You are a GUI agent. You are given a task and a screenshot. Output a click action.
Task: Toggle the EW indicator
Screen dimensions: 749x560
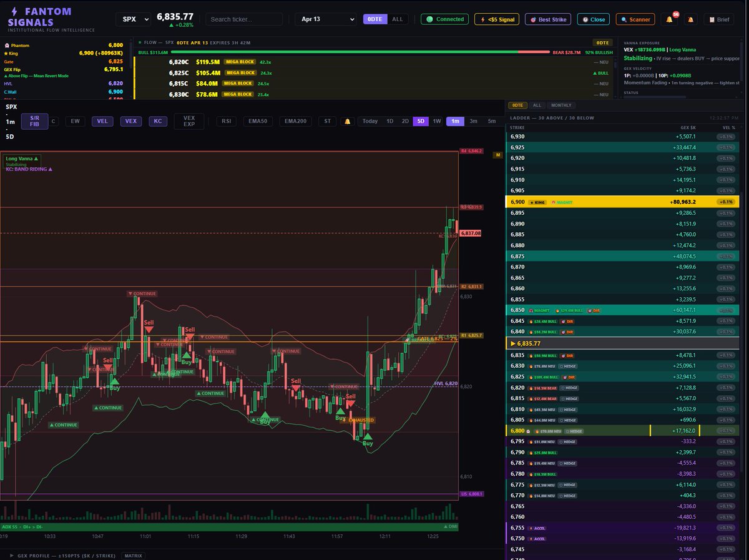(x=75, y=121)
